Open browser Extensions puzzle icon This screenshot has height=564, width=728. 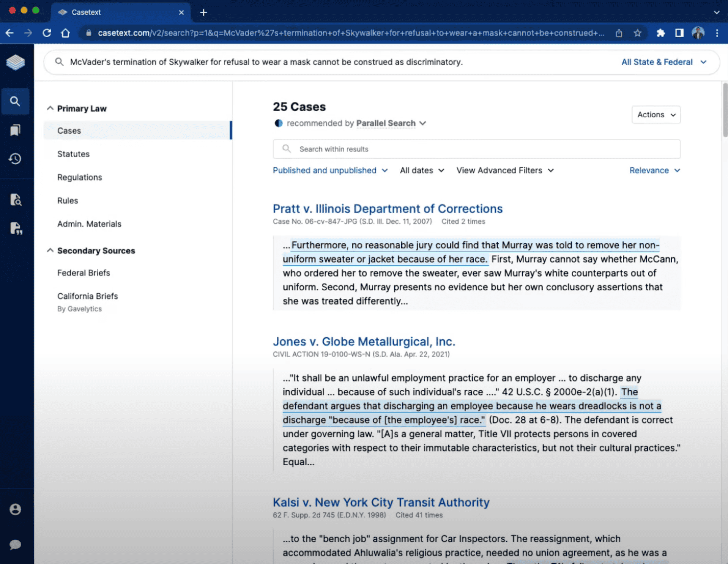coord(660,33)
